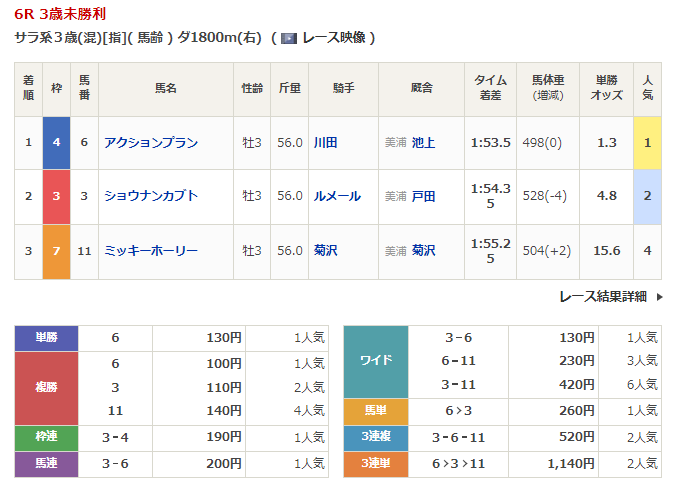The height and width of the screenshot is (485, 675).
Task: Open trainer 戸田 profile
Action: [x=424, y=197]
